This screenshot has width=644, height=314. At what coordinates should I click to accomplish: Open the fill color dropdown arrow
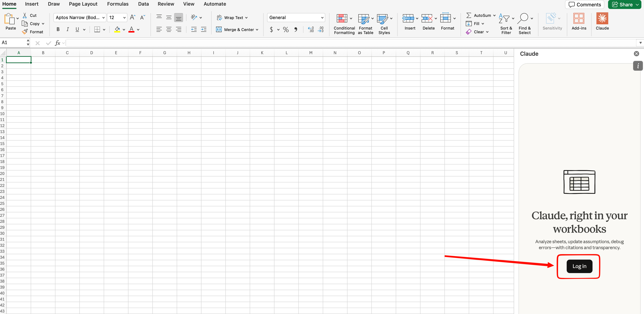pyautogui.click(x=124, y=29)
